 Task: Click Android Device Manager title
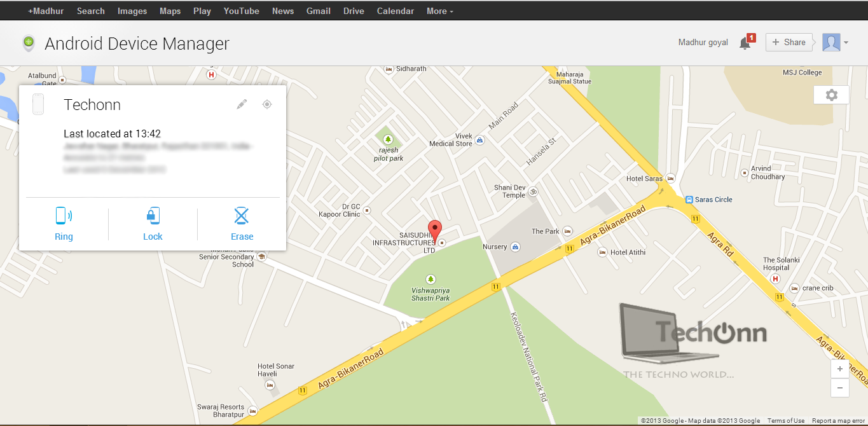coord(137,43)
